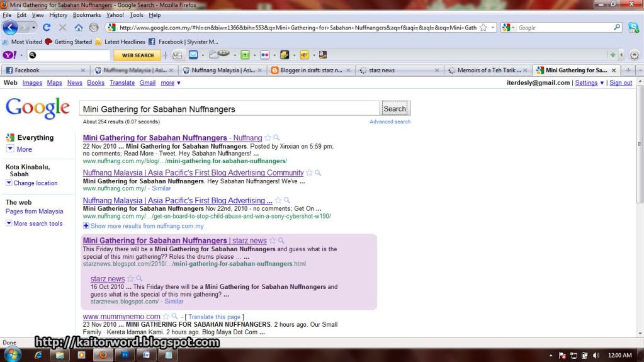Open Photoshop from the taskbar
The height and width of the screenshot is (362, 644).
click(125, 355)
